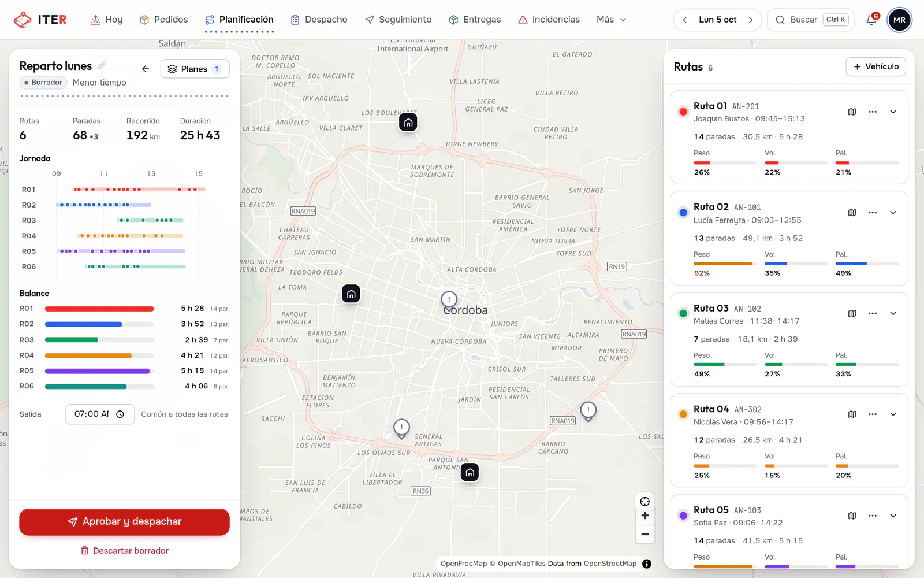Show Ruta 02 on map icon
The width and height of the screenshot is (924, 578).
[x=852, y=213]
